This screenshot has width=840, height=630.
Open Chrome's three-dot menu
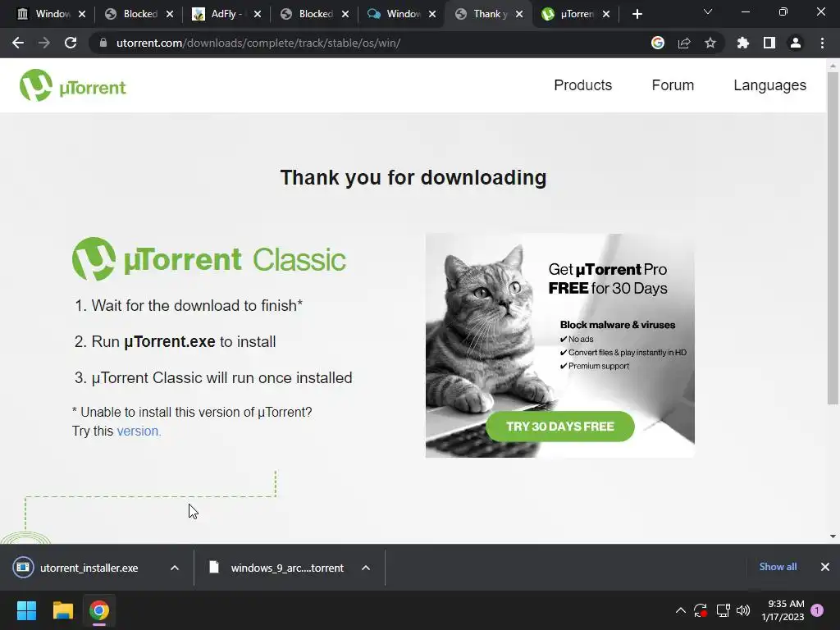click(822, 43)
